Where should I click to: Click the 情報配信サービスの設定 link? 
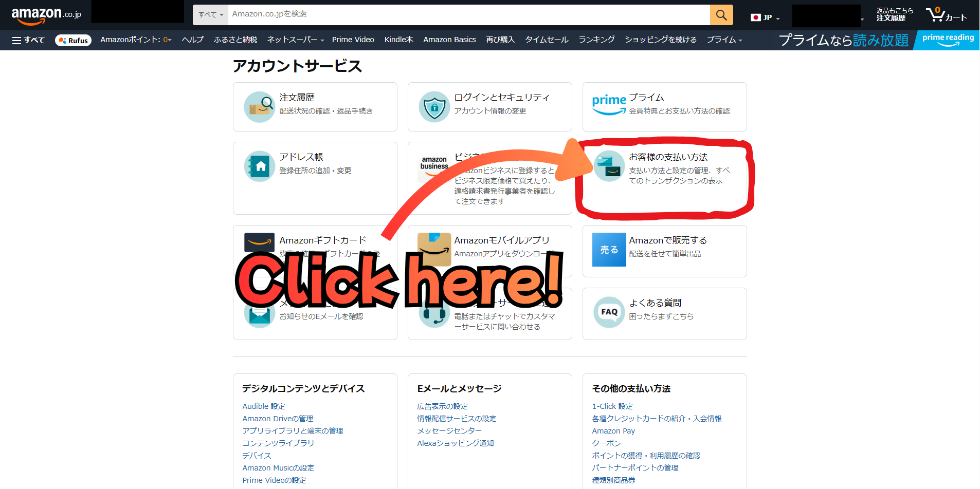point(457,419)
